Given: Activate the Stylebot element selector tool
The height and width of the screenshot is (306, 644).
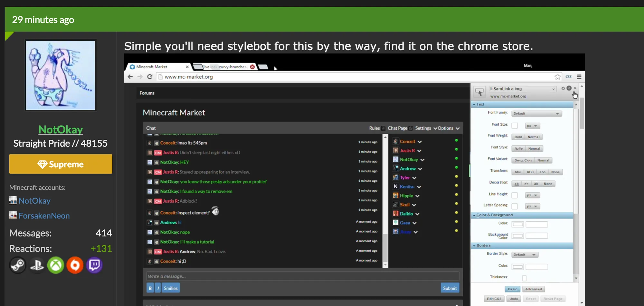Looking at the screenshot, I should tap(479, 92).
